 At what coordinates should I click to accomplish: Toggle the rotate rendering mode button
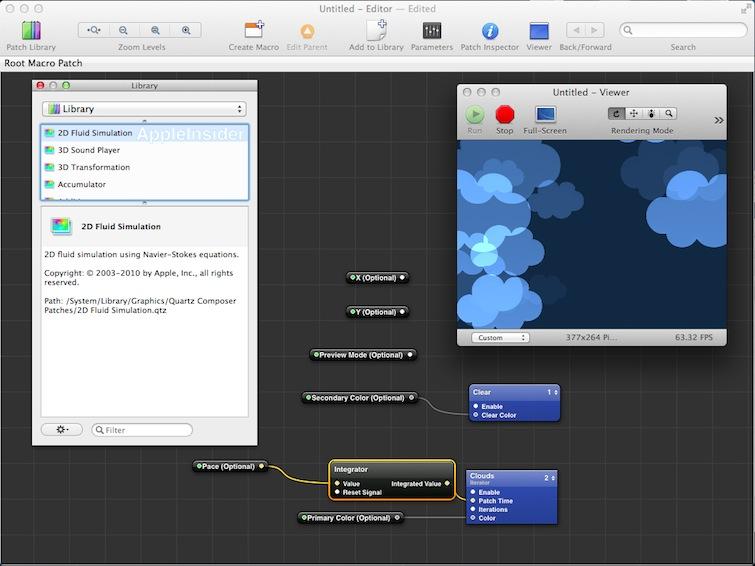tap(617, 114)
